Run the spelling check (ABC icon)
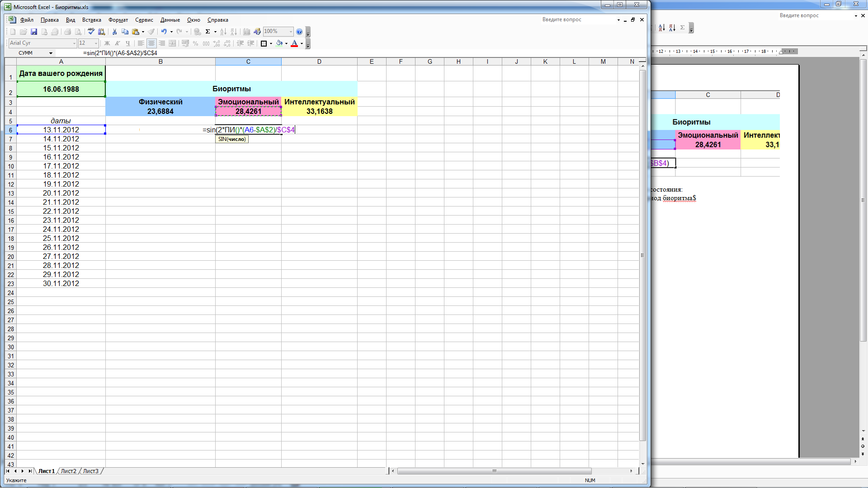Image resolution: width=868 pixels, height=488 pixels. (91, 32)
